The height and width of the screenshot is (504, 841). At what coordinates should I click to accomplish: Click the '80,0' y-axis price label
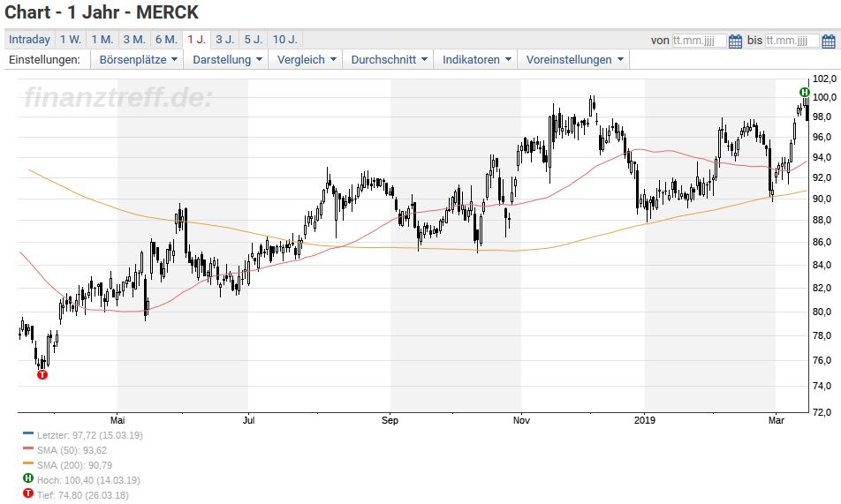pos(822,312)
